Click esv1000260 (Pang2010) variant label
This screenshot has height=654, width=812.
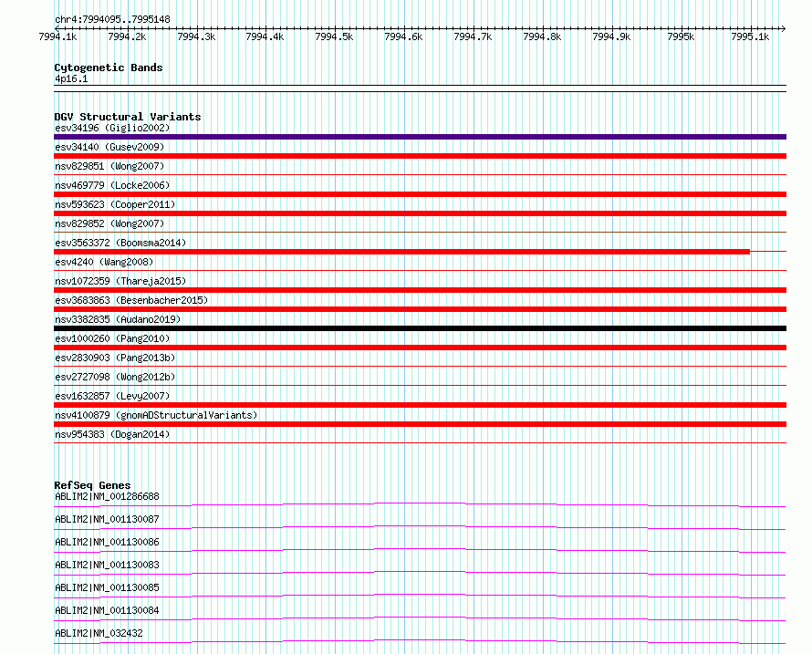click(112, 338)
